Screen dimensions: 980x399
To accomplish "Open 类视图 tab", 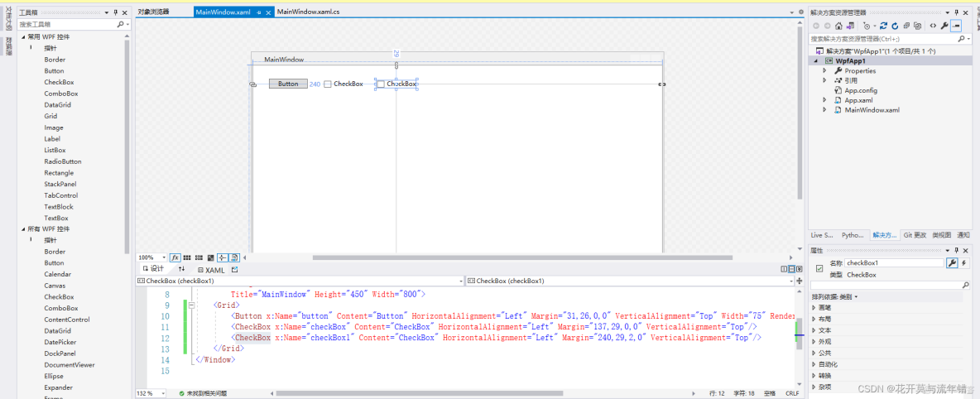I will [x=942, y=235].
